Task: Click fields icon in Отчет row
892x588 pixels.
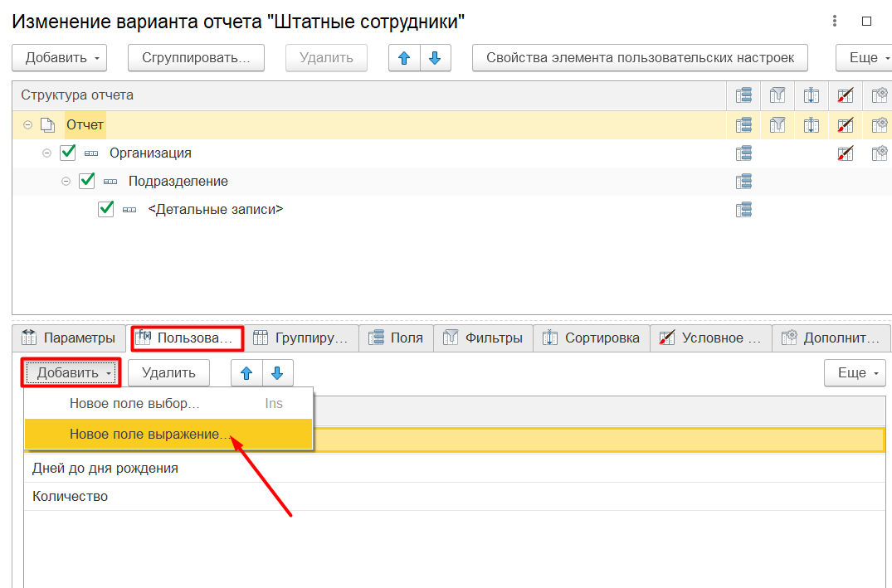Action: (743, 124)
